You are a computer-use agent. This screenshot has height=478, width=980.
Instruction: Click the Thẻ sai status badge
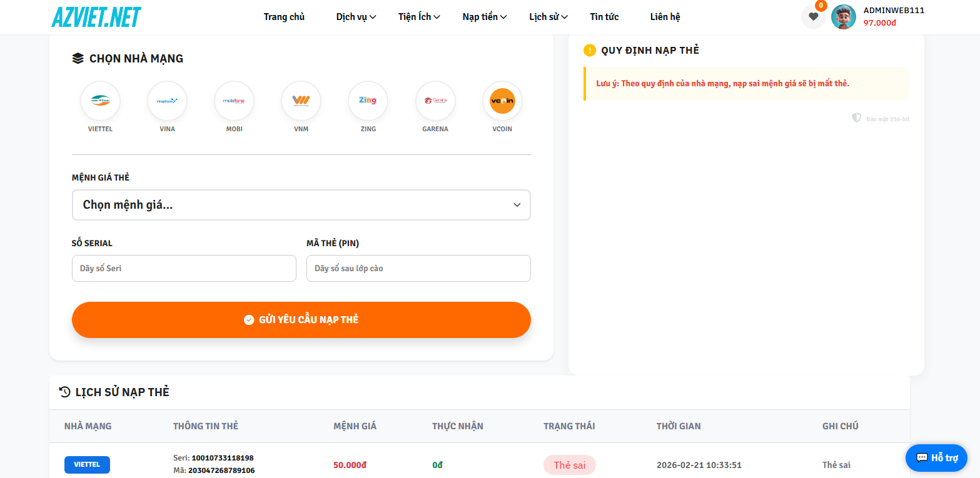(569, 464)
